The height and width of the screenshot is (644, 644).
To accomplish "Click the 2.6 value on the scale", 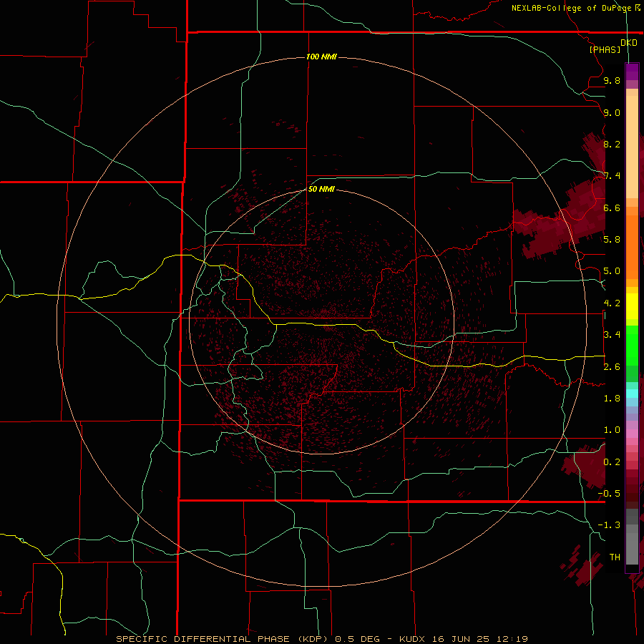I will 612,367.
